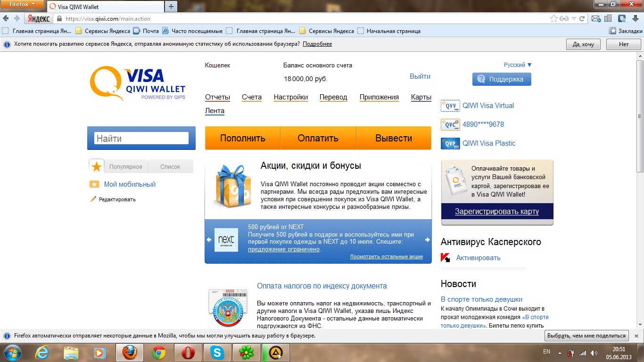Click Активировать for Kaspersky antivirus
Image resolution: width=644 pixels, height=362 pixels.
click(478, 258)
